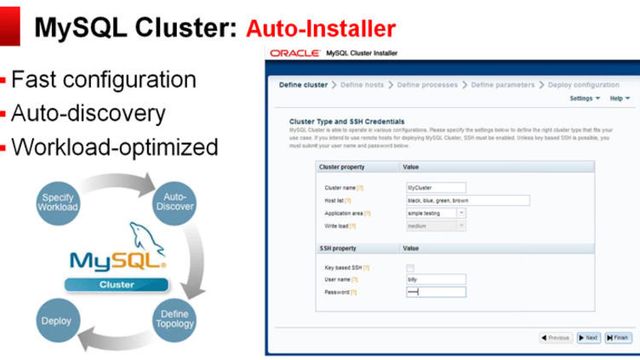Viewport: 640px width, 360px height.
Task: Click the Cluster Type and SSH Credentials heading
Action: point(347,122)
